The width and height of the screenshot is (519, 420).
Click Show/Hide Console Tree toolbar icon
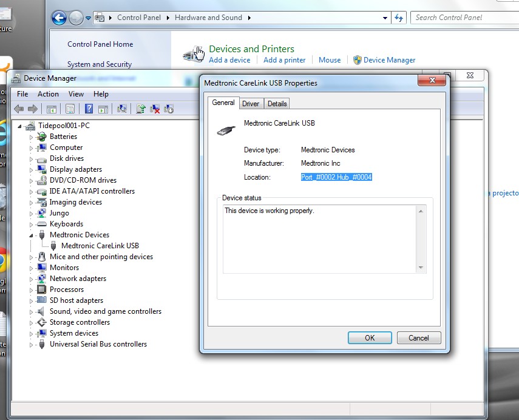tap(52, 109)
